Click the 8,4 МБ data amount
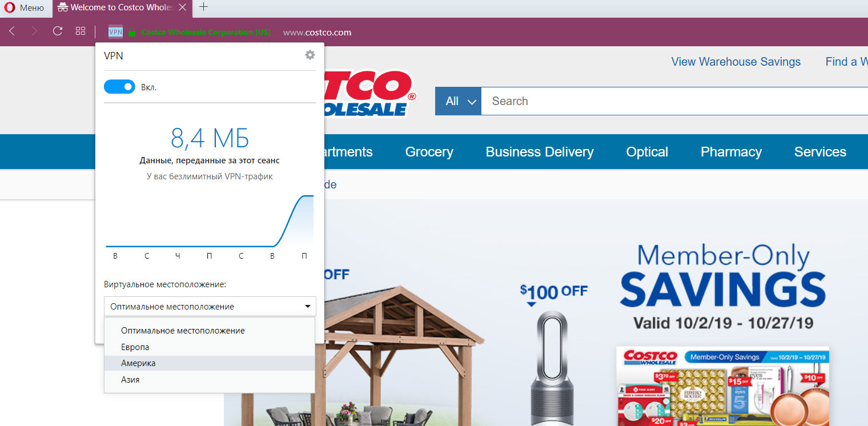 click(x=210, y=138)
